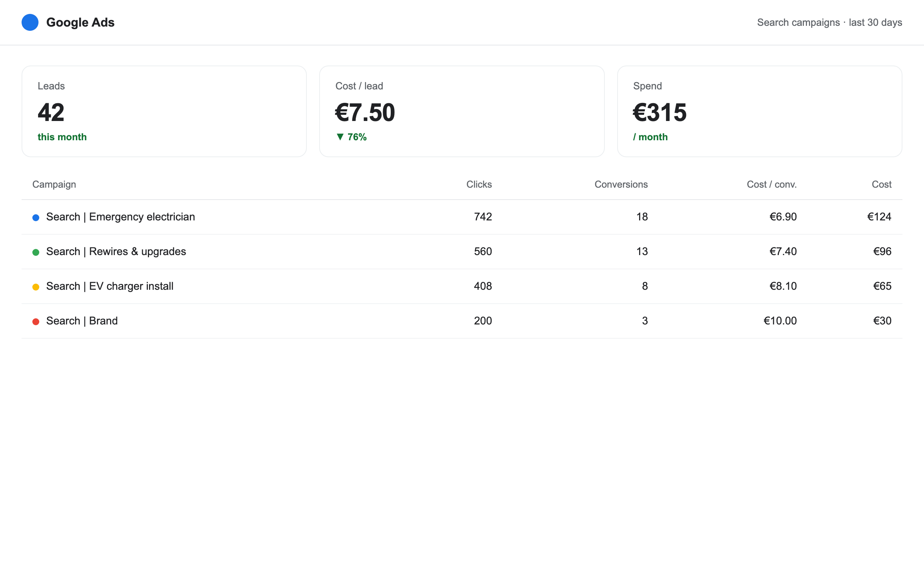Click the €8.10 cost per conversion cell
924x578 pixels.
click(x=783, y=286)
